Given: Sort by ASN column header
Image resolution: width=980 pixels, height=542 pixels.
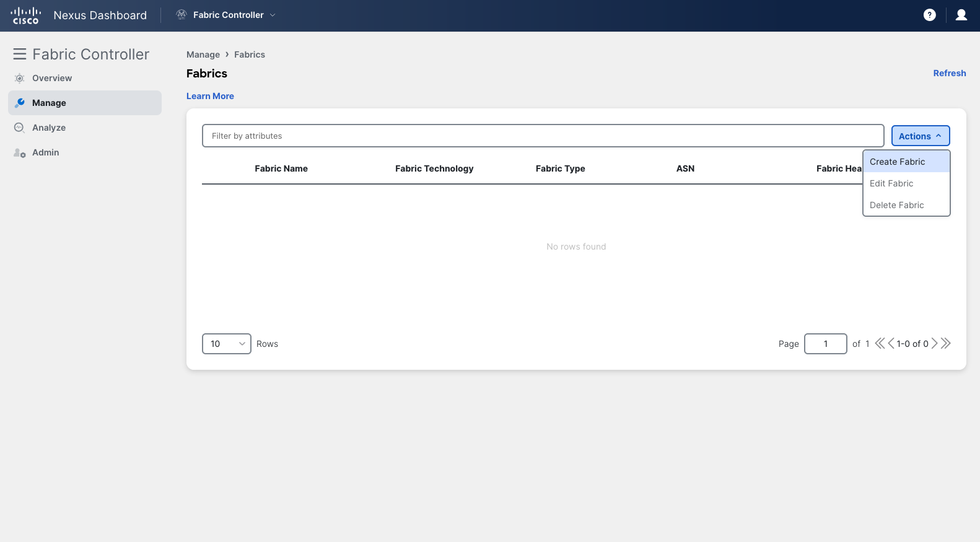Looking at the screenshot, I should point(685,168).
